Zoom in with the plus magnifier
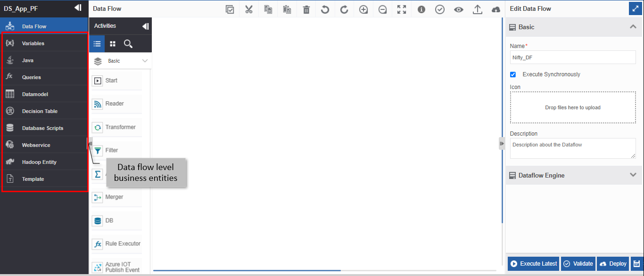This screenshot has width=644, height=276. click(363, 9)
